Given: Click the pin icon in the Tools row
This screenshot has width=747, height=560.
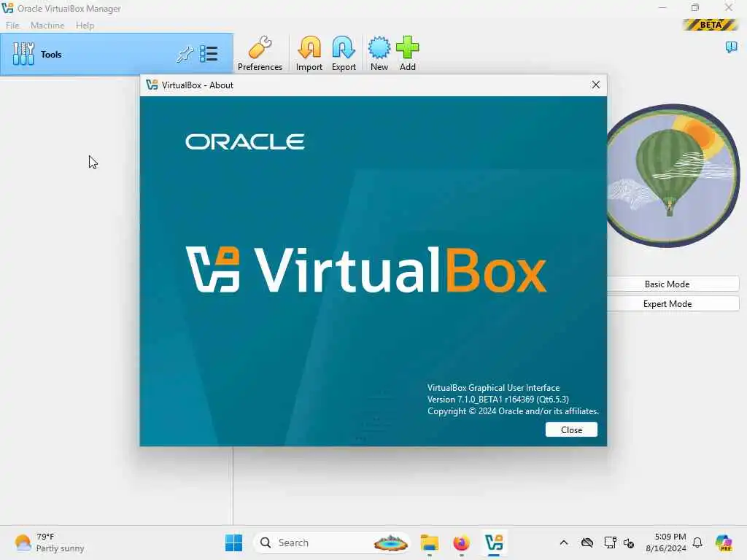Looking at the screenshot, I should pos(185,54).
